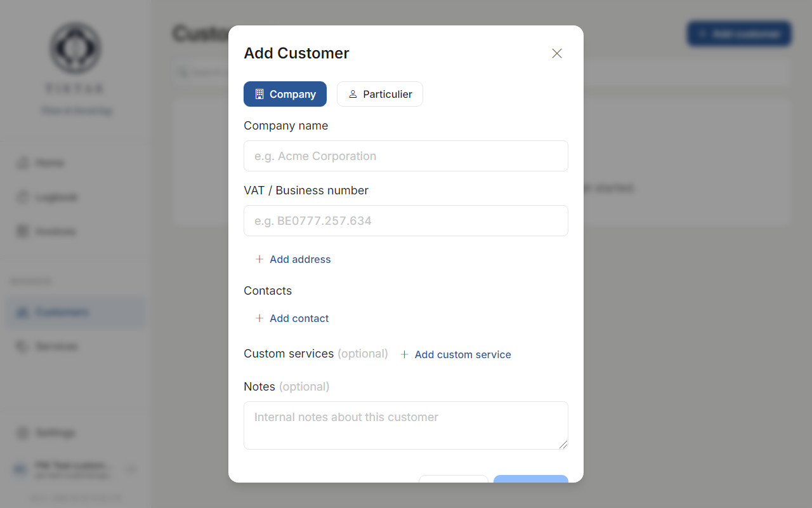
Task: Click the plus icon beside Add custom service
Action: pos(405,354)
